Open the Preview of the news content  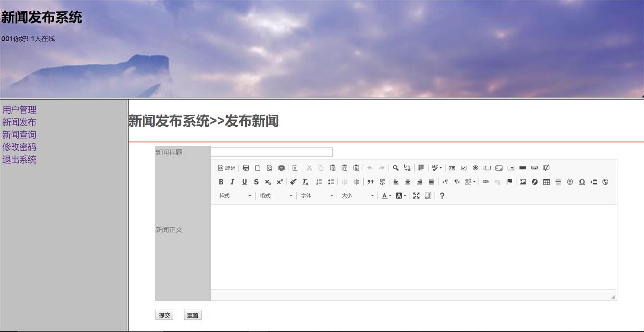pyautogui.click(x=269, y=168)
